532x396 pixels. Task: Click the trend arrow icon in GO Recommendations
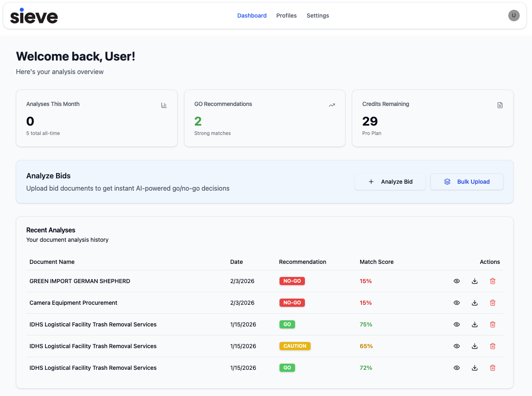[332, 105]
